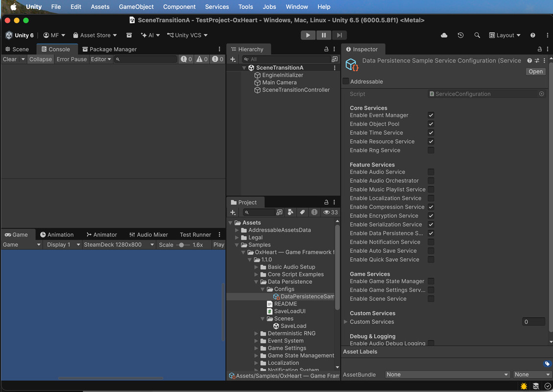Open the Window menu

pos(297,7)
